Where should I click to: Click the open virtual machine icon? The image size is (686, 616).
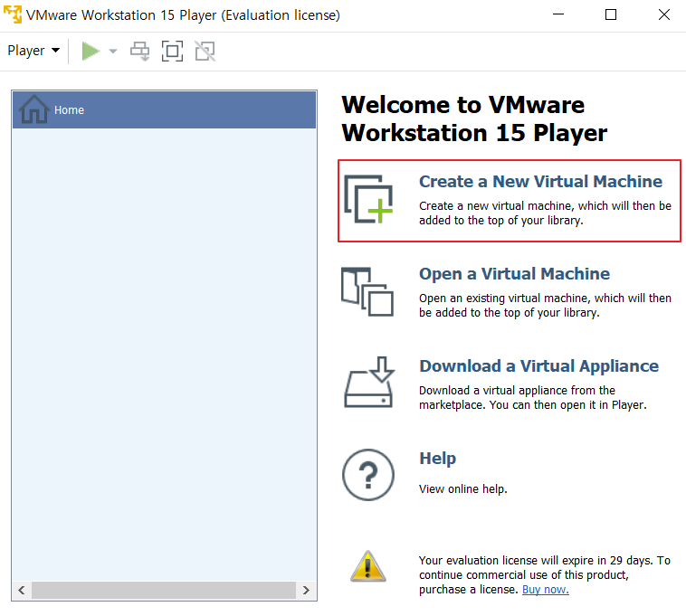[367, 291]
